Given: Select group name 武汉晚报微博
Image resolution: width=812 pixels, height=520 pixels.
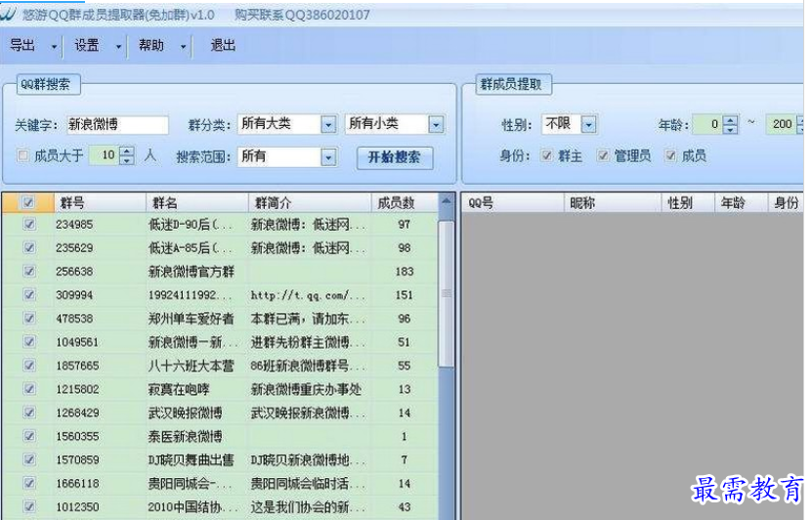Looking at the screenshot, I should tap(185, 412).
